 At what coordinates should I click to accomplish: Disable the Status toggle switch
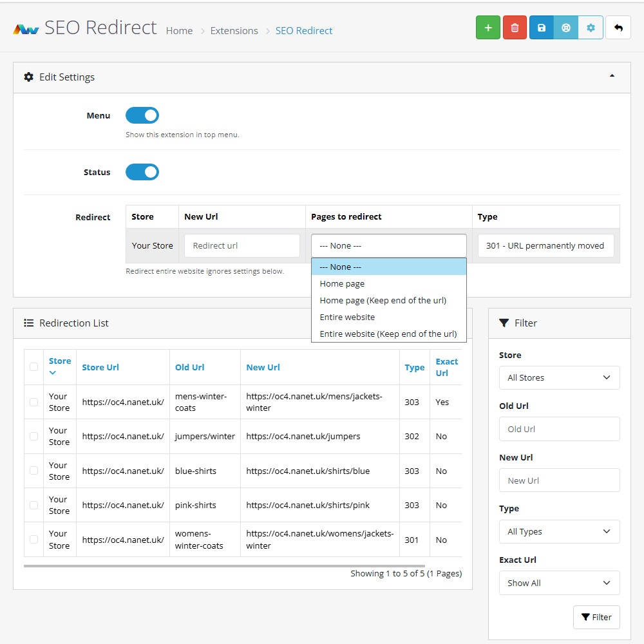[142, 173]
